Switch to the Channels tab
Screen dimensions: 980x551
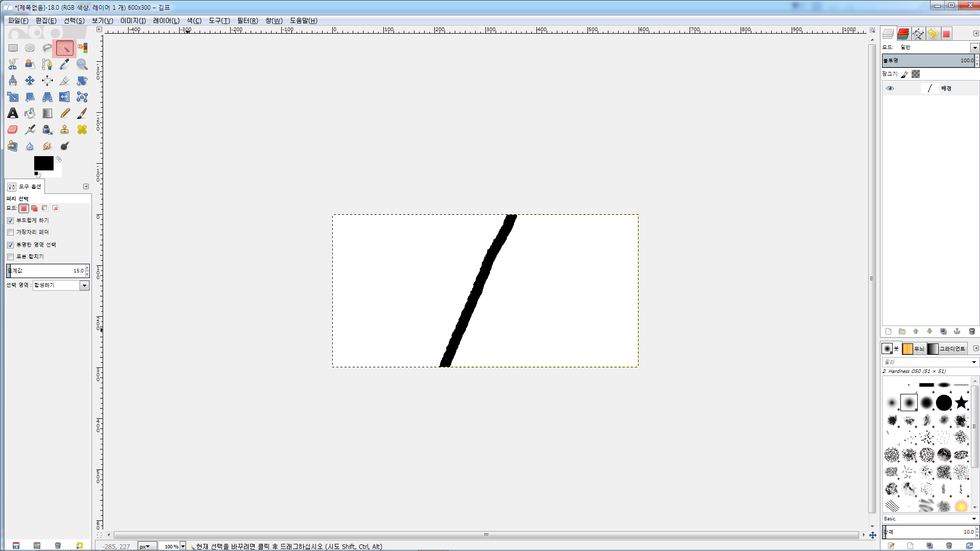[x=903, y=34]
